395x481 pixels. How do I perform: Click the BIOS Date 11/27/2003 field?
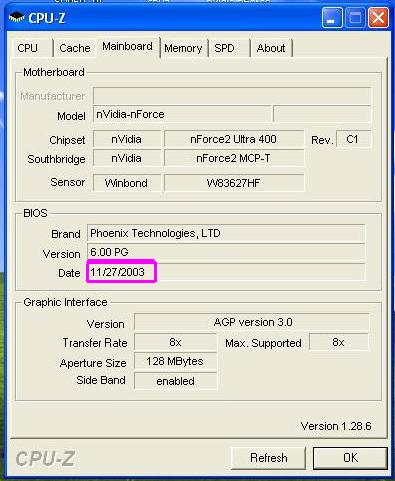tap(226, 272)
